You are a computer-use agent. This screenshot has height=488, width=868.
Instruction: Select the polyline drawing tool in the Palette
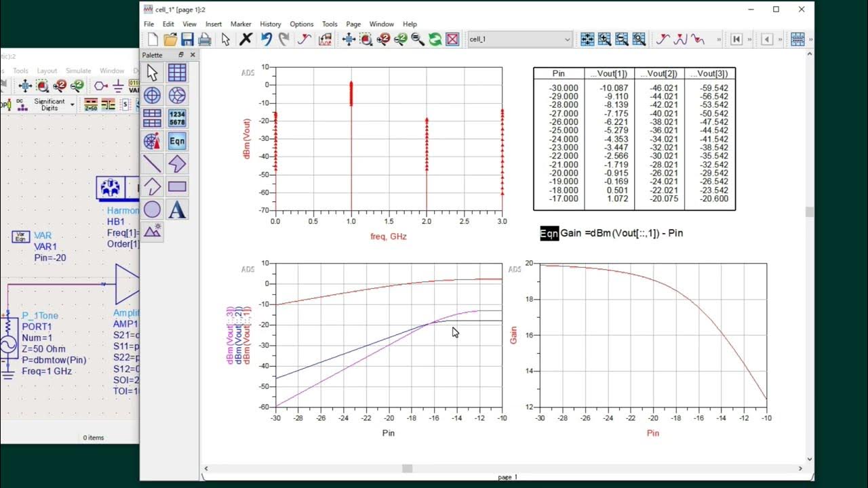pyautogui.click(x=152, y=187)
